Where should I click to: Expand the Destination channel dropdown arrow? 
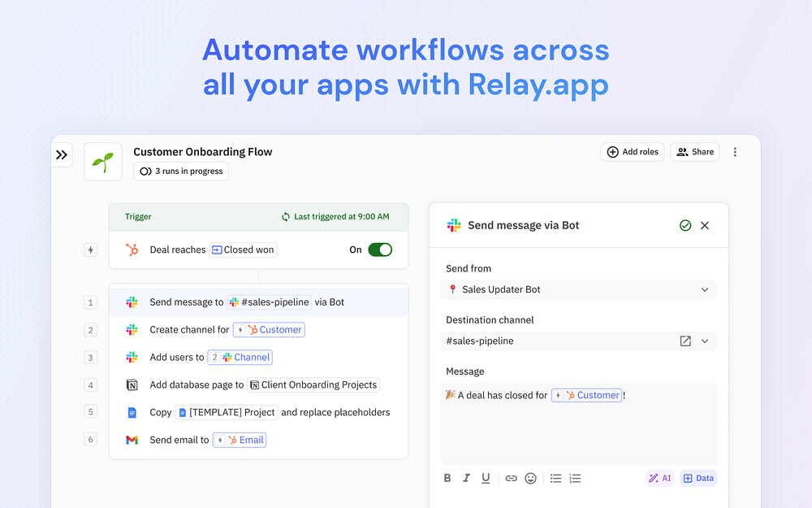(x=705, y=341)
